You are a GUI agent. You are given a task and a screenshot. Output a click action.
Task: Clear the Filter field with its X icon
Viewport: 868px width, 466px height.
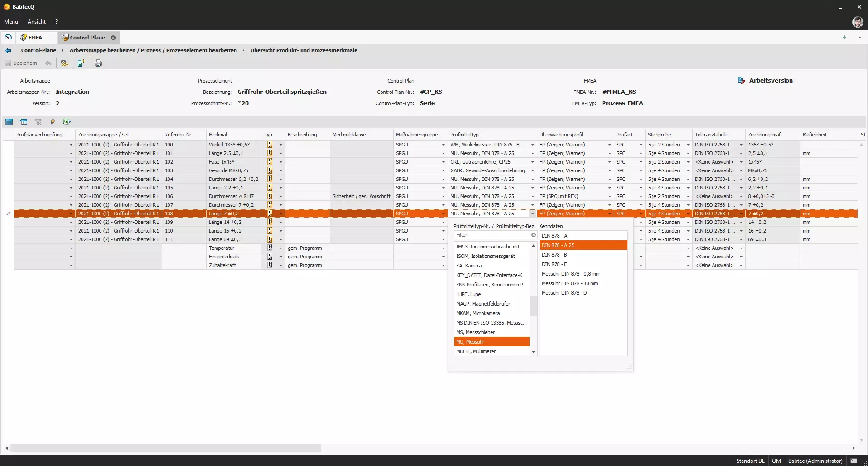coord(534,235)
